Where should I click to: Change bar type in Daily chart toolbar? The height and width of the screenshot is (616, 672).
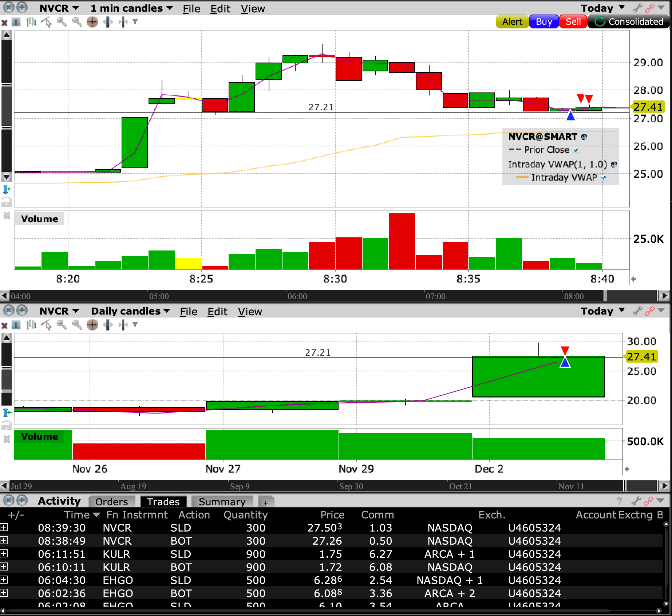tap(31, 325)
